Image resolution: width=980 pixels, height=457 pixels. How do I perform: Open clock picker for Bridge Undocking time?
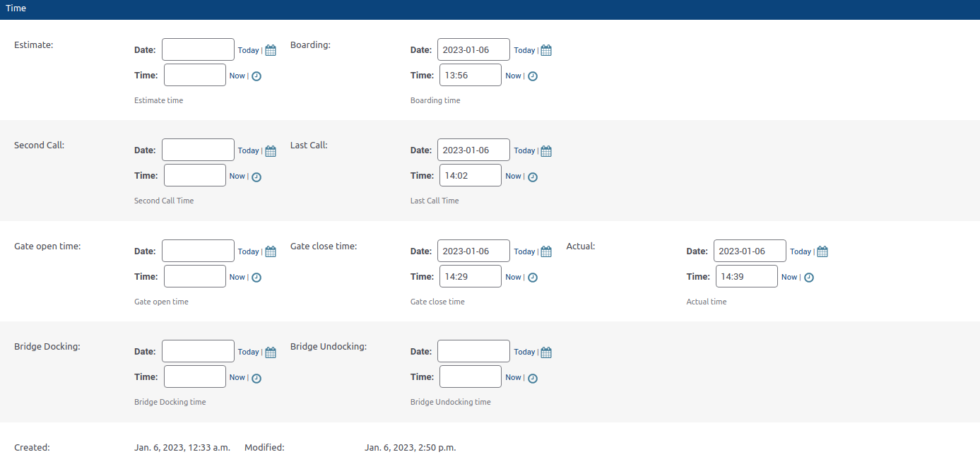[533, 378]
